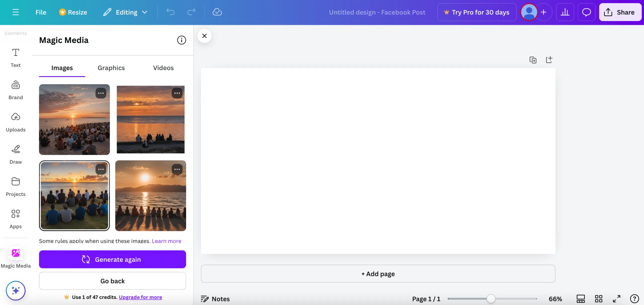The height and width of the screenshot is (305, 644).
Task: Open the Projects folder in sidebar
Action: click(16, 187)
